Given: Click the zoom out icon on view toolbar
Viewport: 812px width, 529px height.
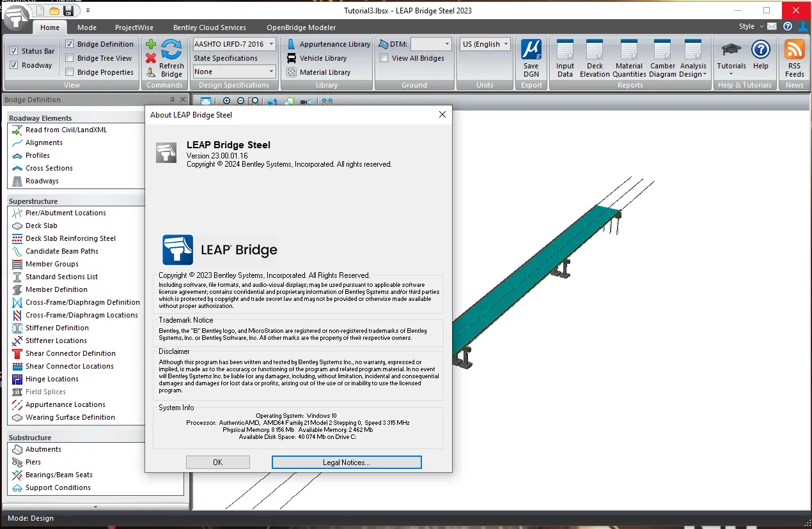Looking at the screenshot, I should [240, 101].
